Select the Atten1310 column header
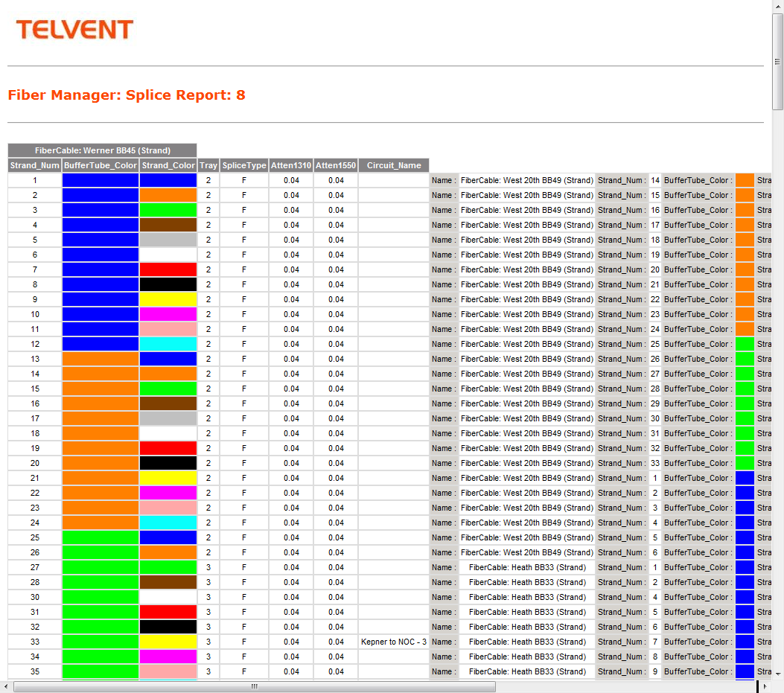This screenshot has width=784, height=693. 291,165
